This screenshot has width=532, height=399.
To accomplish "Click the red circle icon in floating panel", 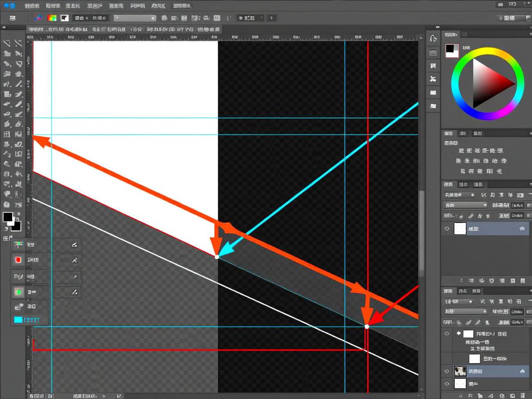I will (x=18, y=260).
